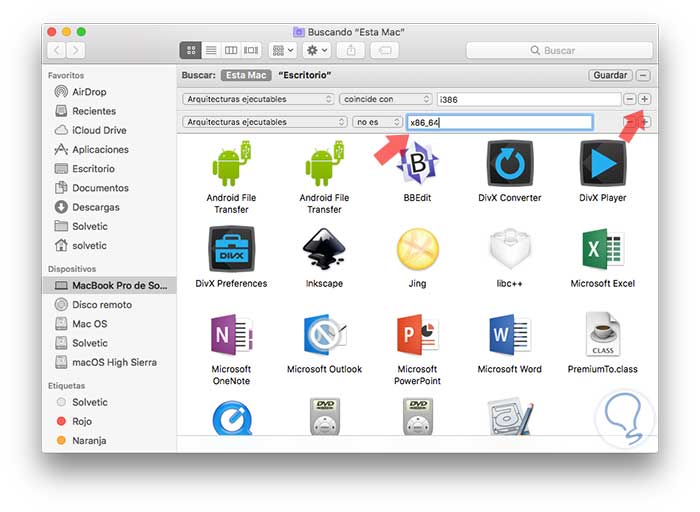Select Microsoft OneNote icon
Screen dimensions: 700x512
tap(231, 335)
